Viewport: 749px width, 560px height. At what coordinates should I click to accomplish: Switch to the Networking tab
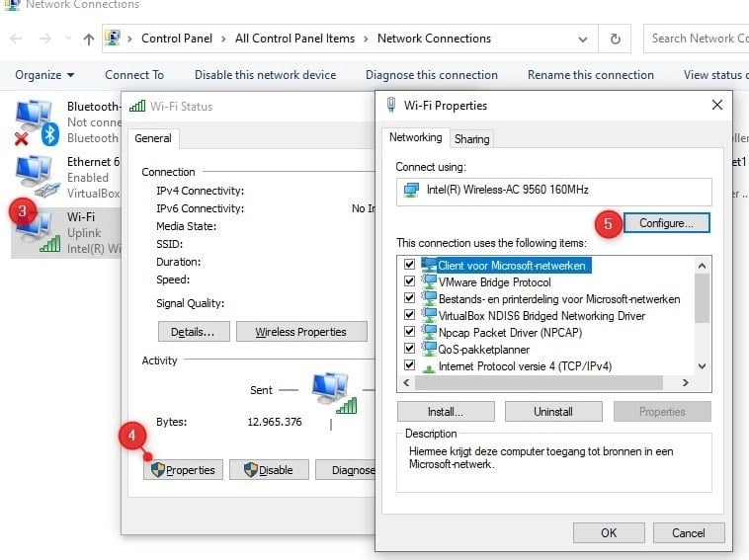point(416,137)
